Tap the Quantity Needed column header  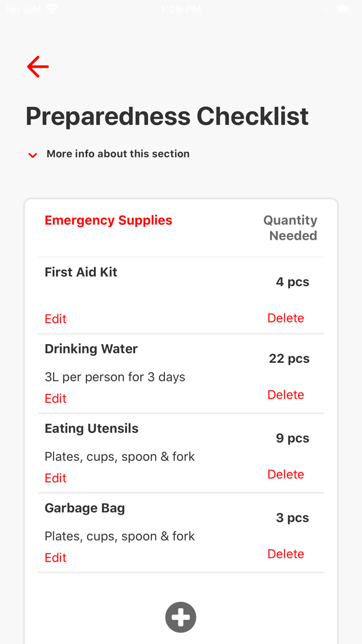tap(291, 228)
